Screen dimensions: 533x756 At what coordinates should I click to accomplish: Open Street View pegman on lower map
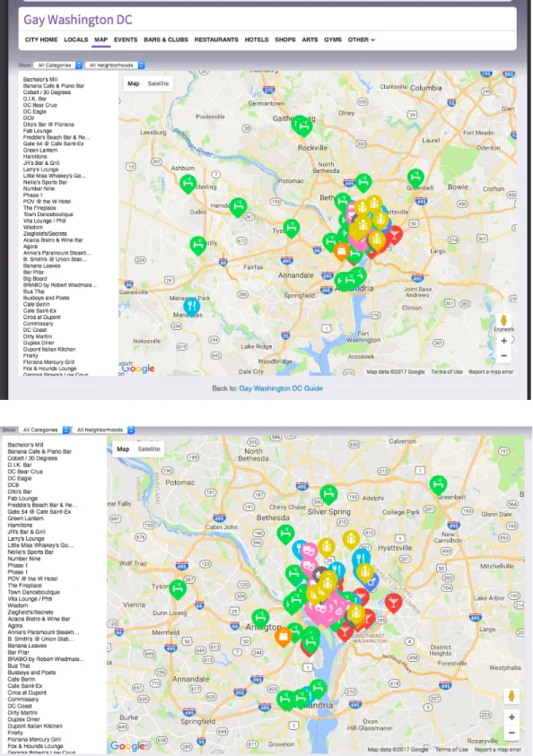click(511, 696)
